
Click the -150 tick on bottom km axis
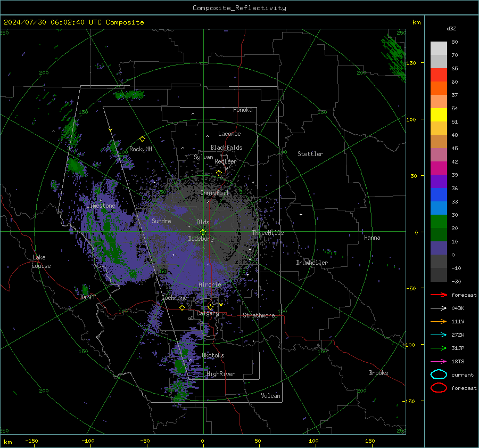click(x=31, y=441)
